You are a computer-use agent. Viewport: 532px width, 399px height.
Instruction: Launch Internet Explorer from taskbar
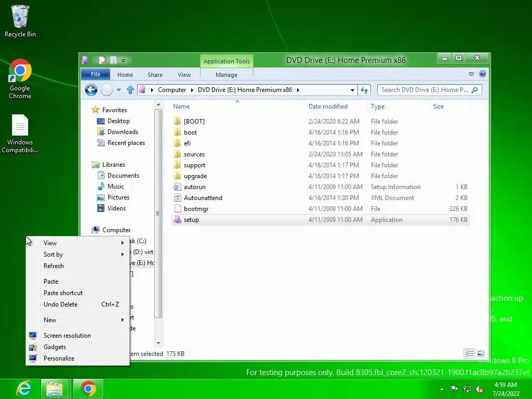[x=24, y=389]
